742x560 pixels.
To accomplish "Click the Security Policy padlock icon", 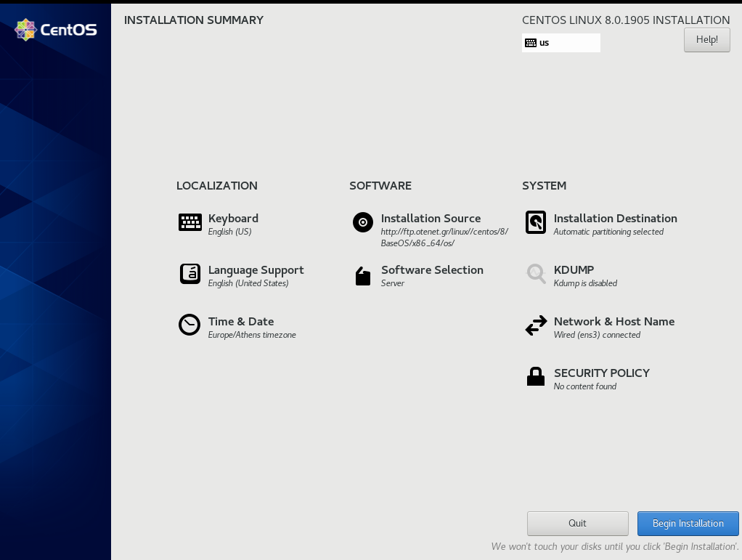I will coord(535,376).
